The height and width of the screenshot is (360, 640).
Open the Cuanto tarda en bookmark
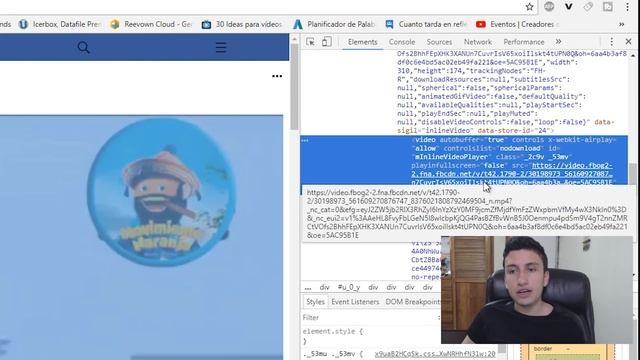426,24
